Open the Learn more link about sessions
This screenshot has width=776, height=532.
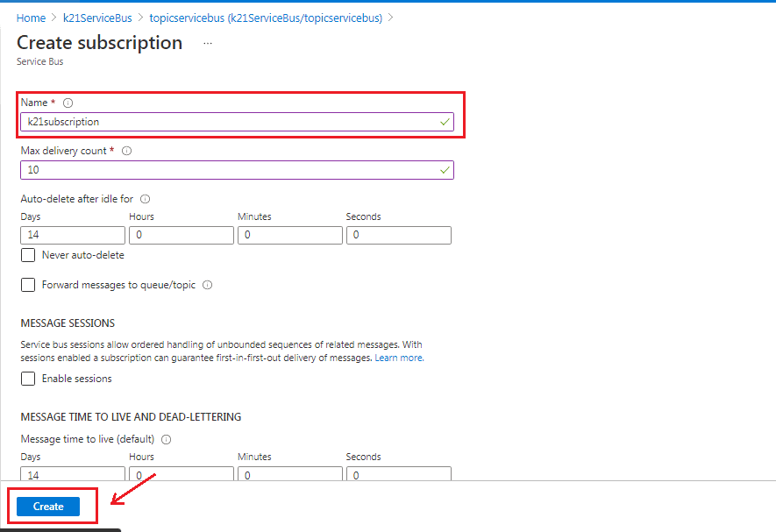pyautogui.click(x=399, y=358)
